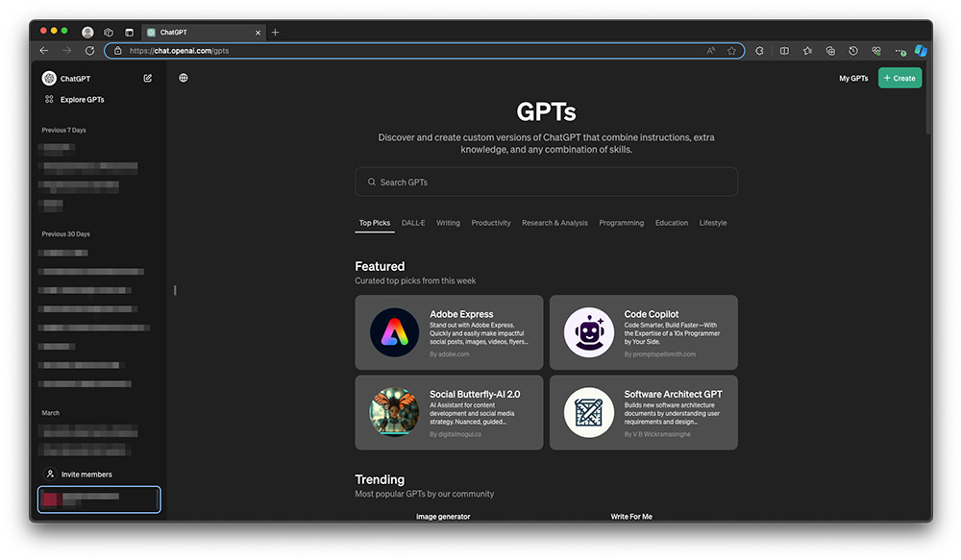This screenshot has width=961, height=560.
Task: Close the ChatGPT browser tab
Action: coord(258,33)
